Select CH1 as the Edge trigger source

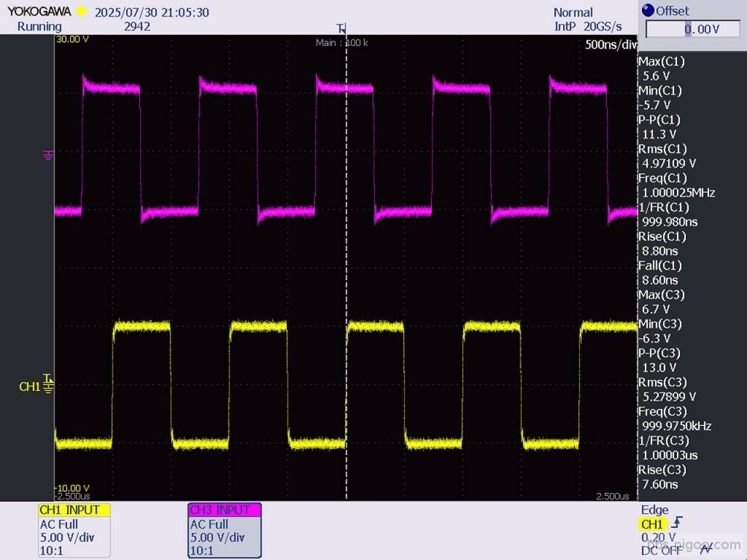tap(653, 524)
